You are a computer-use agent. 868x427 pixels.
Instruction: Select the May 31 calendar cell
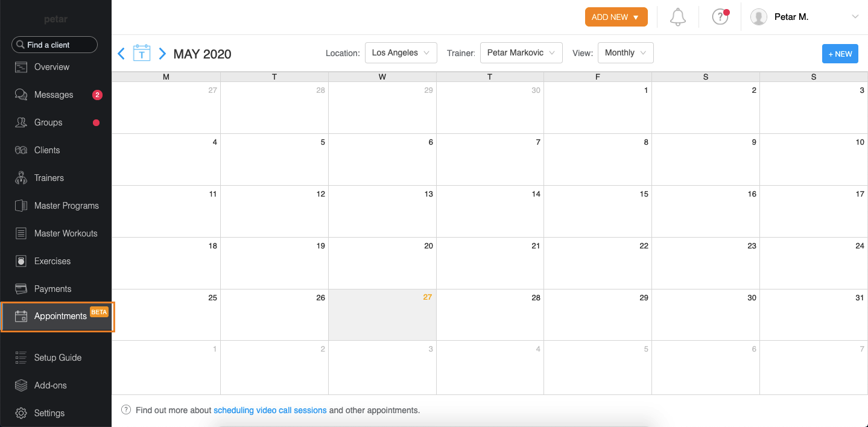pos(814,315)
